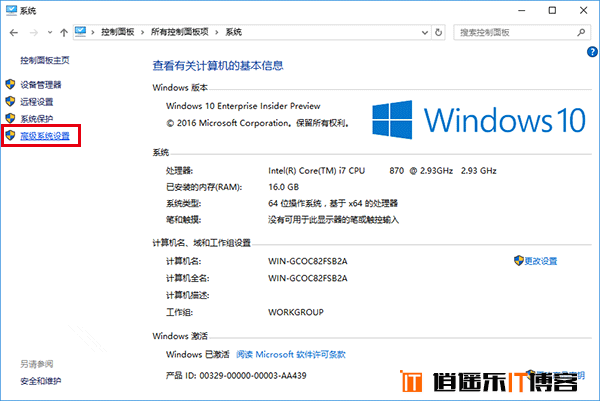Image resolution: width=600 pixels, height=401 pixels.
Task: Minimize the 系统 window
Action: [522, 10]
